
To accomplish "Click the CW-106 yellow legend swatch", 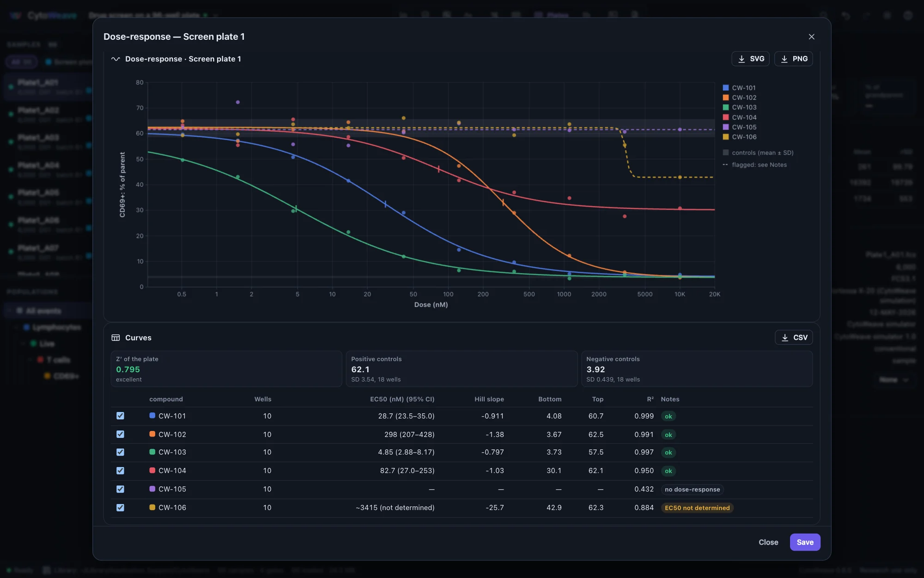I will click(726, 137).
